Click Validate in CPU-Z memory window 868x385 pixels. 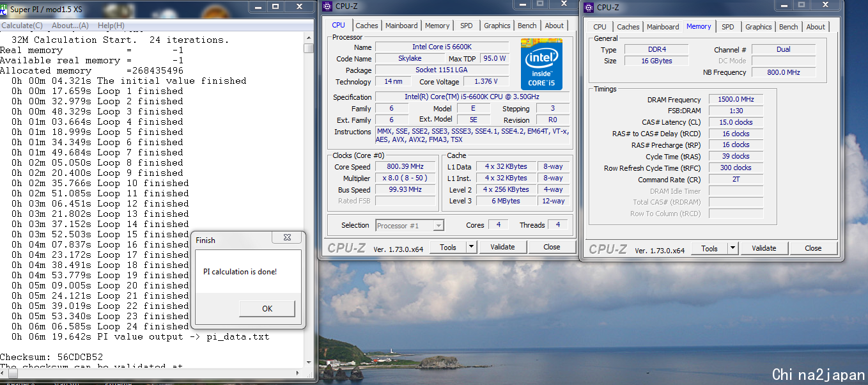point(764,248)
